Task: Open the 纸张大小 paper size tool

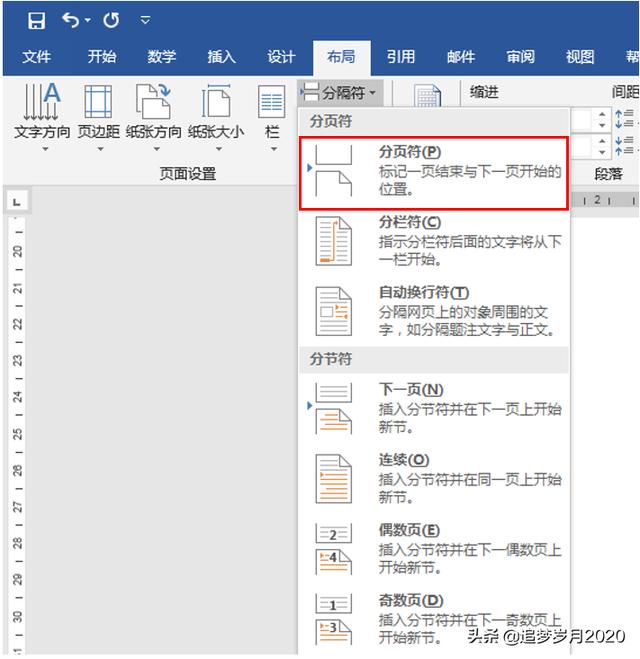Action: (216, 117)
